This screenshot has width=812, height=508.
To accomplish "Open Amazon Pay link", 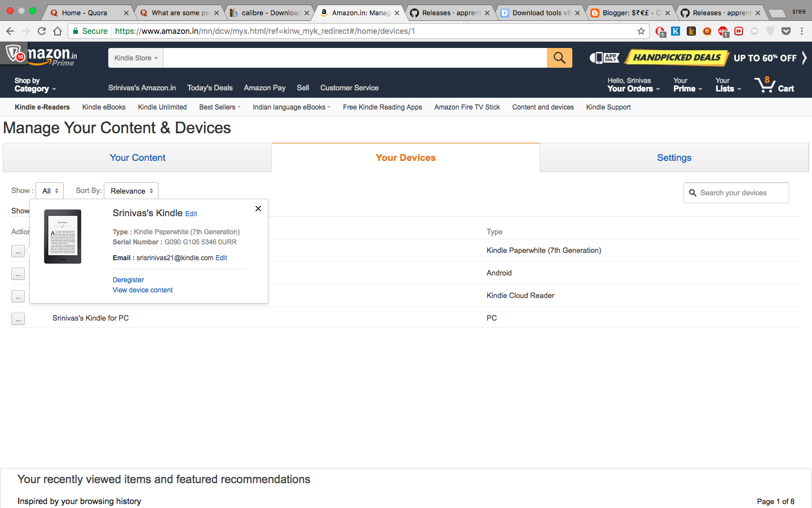I will tap(264, 88).
